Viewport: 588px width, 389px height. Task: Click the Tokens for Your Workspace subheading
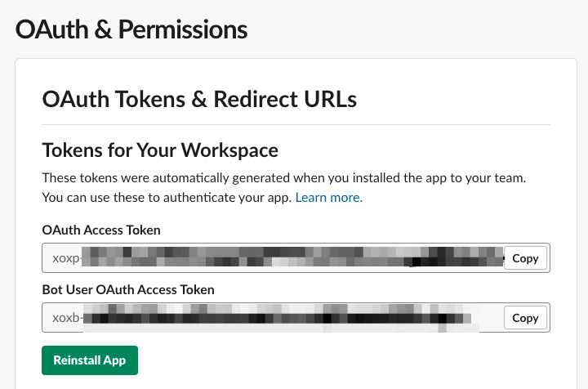click(160, 150)
